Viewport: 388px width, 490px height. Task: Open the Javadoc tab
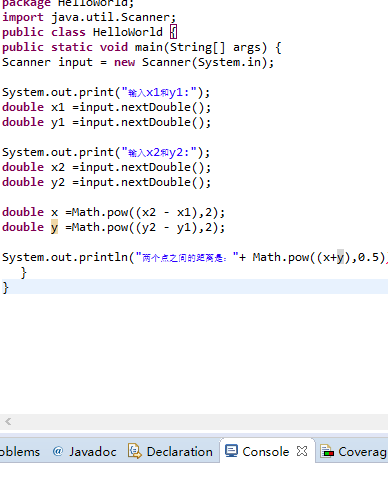84,452
